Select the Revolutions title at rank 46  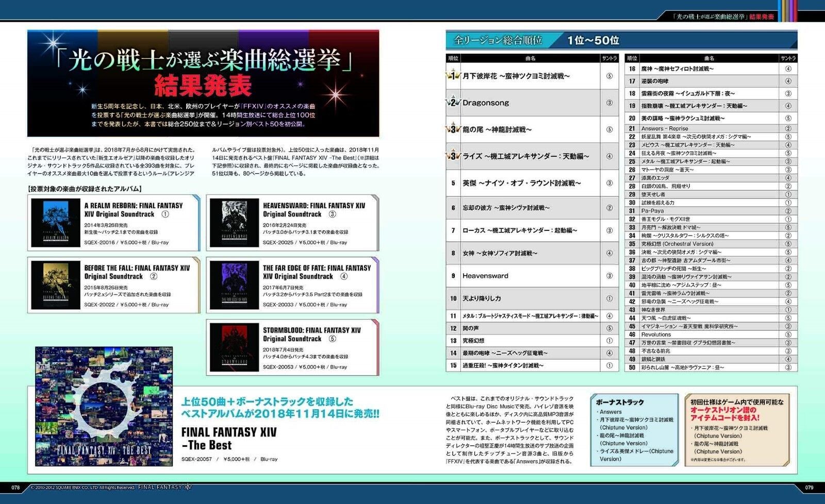656,334
